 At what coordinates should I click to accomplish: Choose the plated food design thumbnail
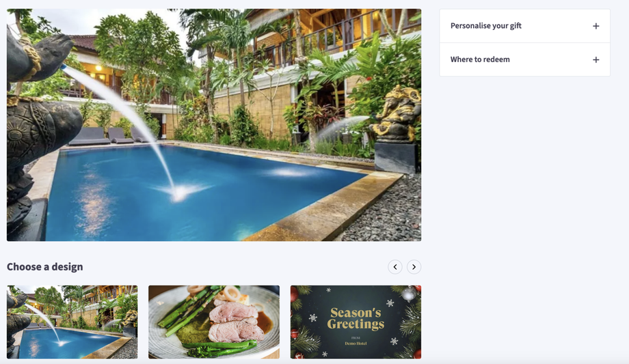coord(214,322)
